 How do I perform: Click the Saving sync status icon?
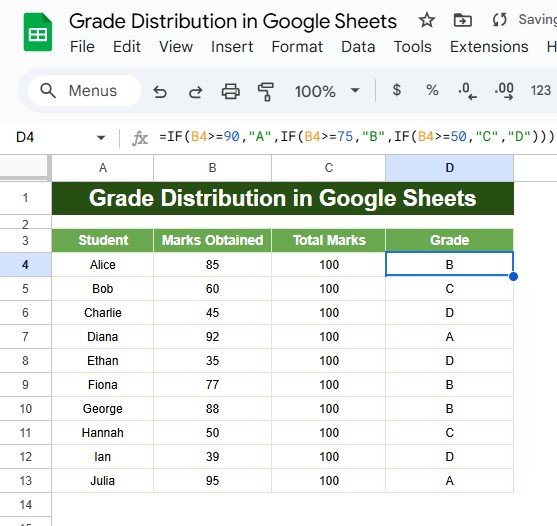499,20
